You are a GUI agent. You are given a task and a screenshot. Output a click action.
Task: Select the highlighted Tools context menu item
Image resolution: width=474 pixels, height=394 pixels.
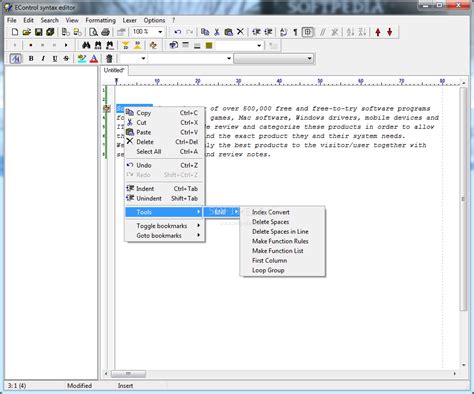coord(164,212)
